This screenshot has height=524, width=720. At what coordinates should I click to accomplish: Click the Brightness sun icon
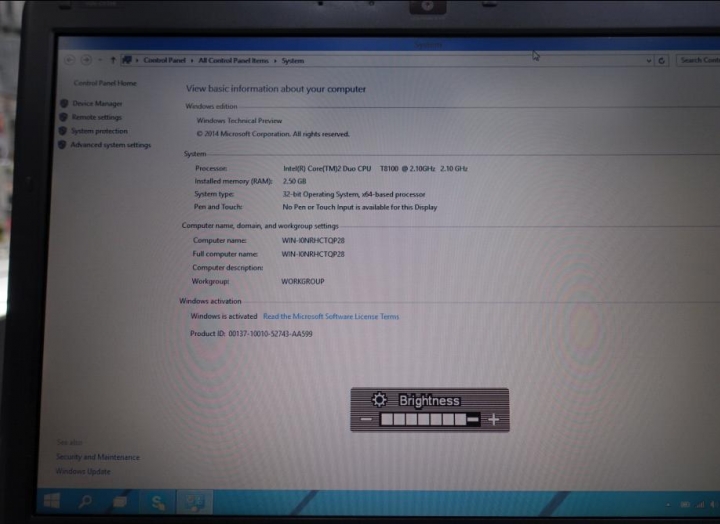click(379, 400)
